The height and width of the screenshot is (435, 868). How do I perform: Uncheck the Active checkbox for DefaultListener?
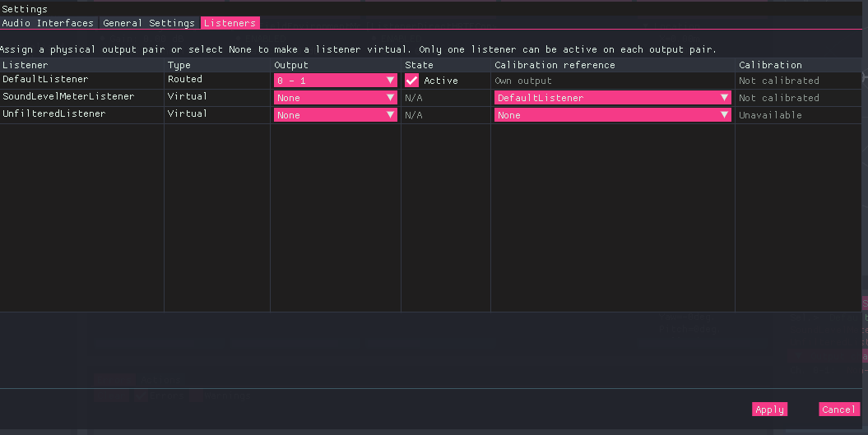[412, 81]
